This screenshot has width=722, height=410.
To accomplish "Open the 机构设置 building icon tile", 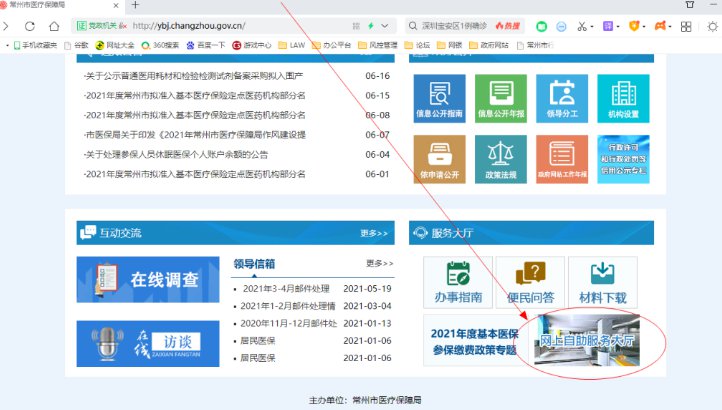I will coord(623,98).
